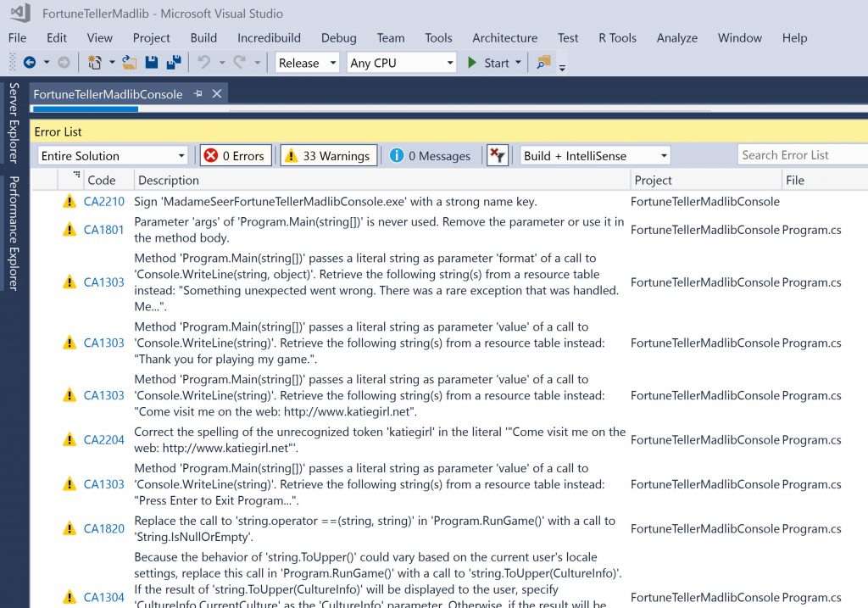Sort by the Project column header
The image size is (868, 608).
[706, 180]
